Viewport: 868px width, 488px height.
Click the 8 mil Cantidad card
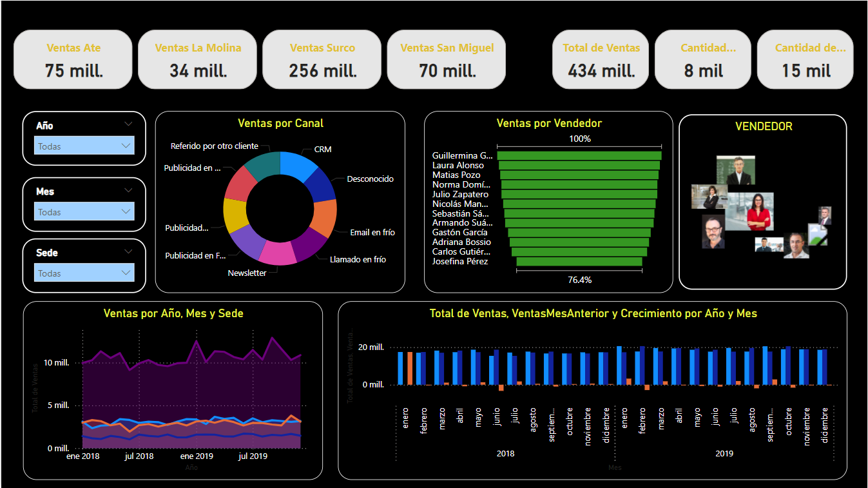703,59
